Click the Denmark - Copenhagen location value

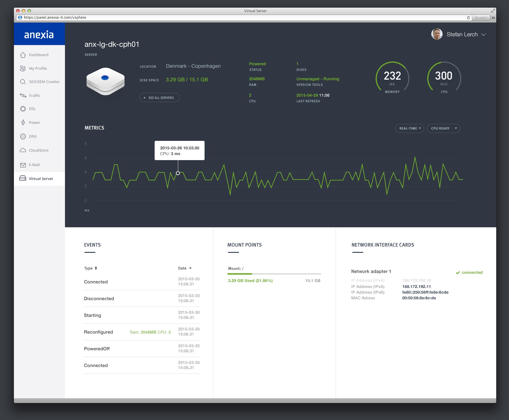coord(193,66)
